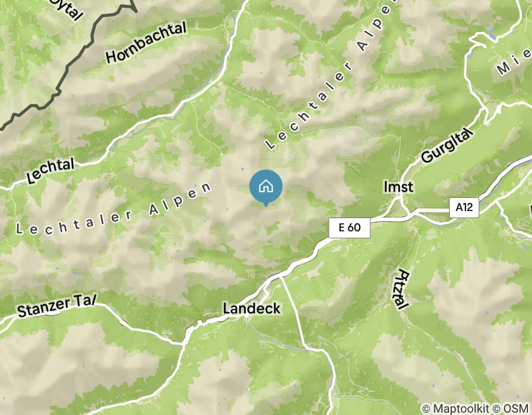
Task: Click the lower Lechtaler Alpen range label
Action: point(114,209)
